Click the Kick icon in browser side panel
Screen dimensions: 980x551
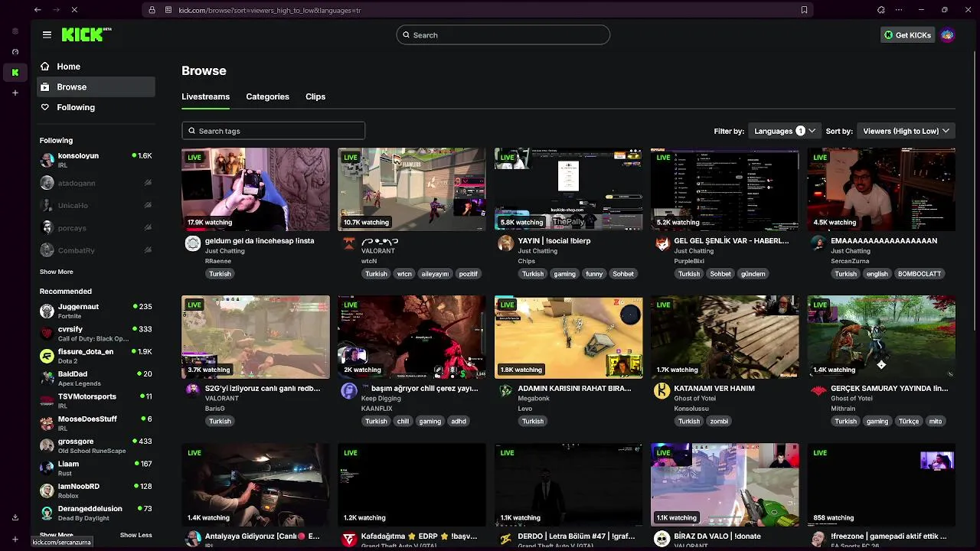[x=15, y=72]
